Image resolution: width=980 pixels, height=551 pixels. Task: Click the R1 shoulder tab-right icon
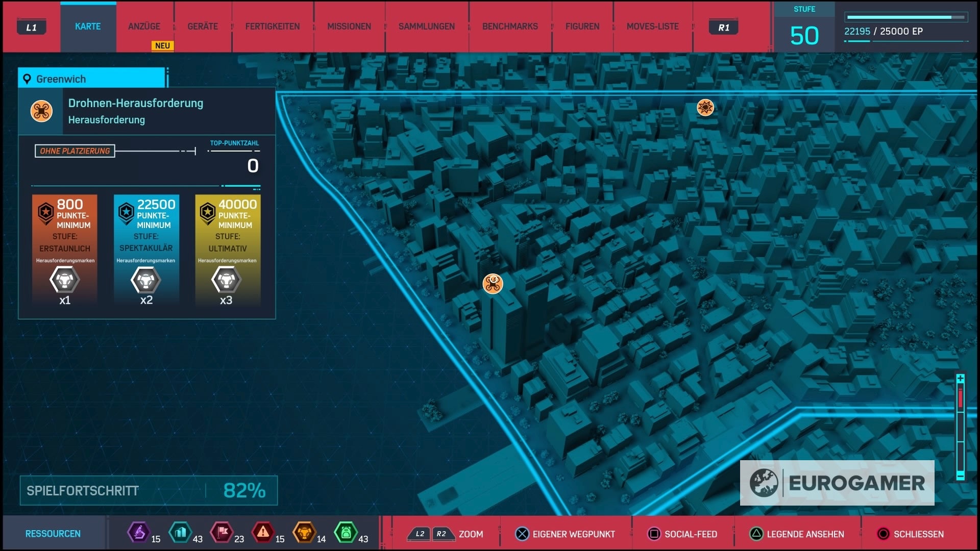click(724, 27)
